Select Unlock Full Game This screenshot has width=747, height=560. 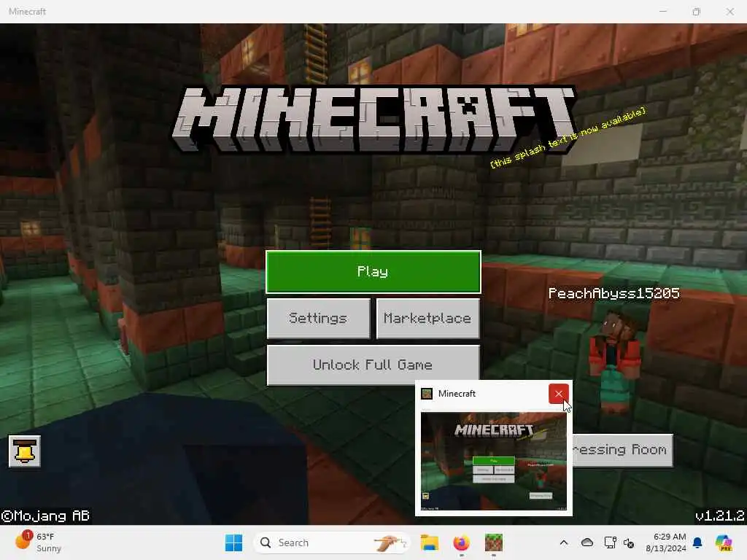tap(373, 365)
